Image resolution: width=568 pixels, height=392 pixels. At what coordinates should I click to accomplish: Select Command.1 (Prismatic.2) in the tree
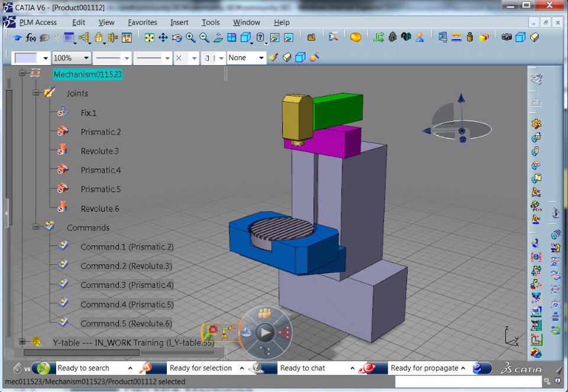[x=127, y=247]
